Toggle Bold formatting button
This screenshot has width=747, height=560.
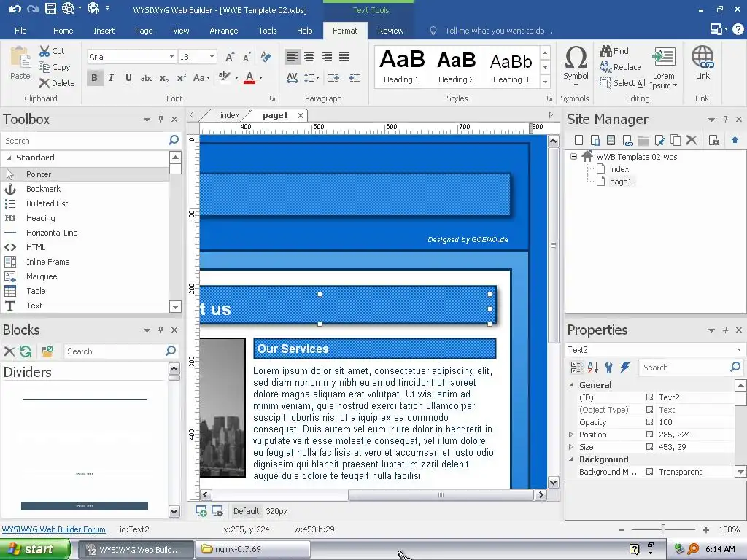[x=94, y=77]
